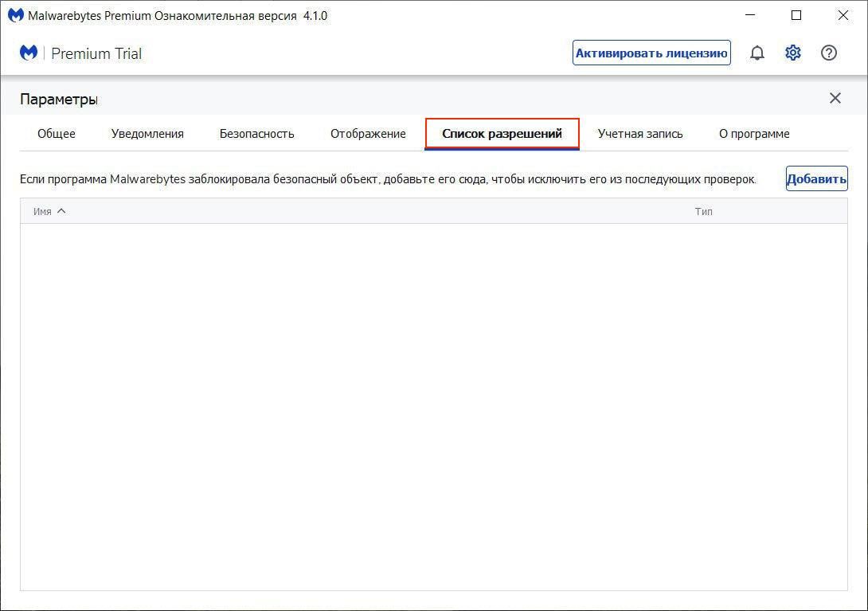The height and width of the screenshot is (611, 868).
Task: Open the Уведомления tab
Action: click(x=147, y=134)
